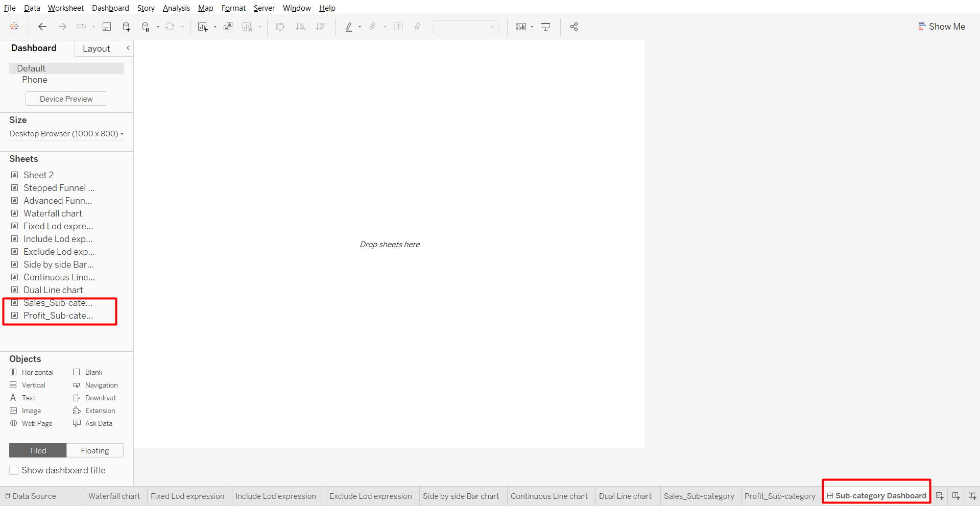Viewport: 980px width, 506px height.
Task: Open the File menu
Action: [10, 8]
